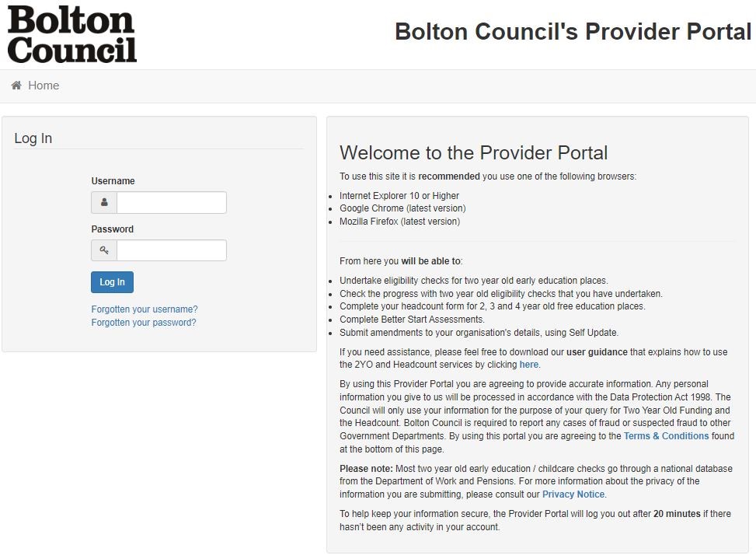The height and width of the screenshot is (559, 756).
Task: Click the key icon beside Password field
Action: click(x=104, y=250)
